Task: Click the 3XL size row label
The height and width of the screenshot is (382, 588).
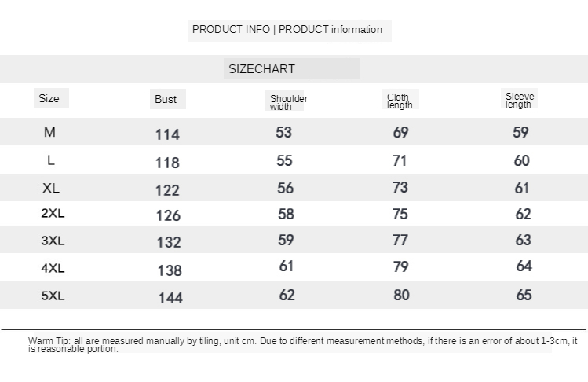Action: pos(53,241)
